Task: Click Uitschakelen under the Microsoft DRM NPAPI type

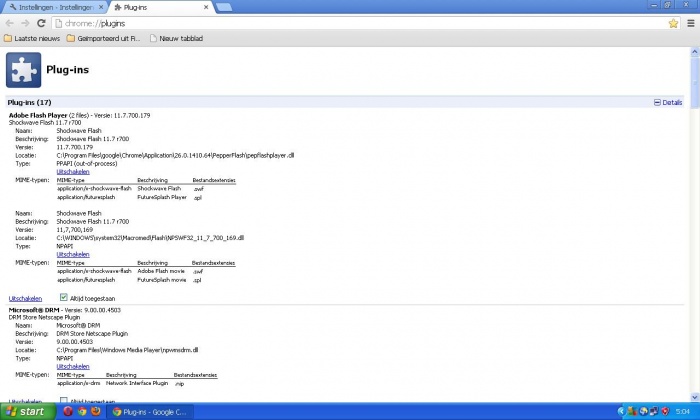Action: click(x=73, y=366)
